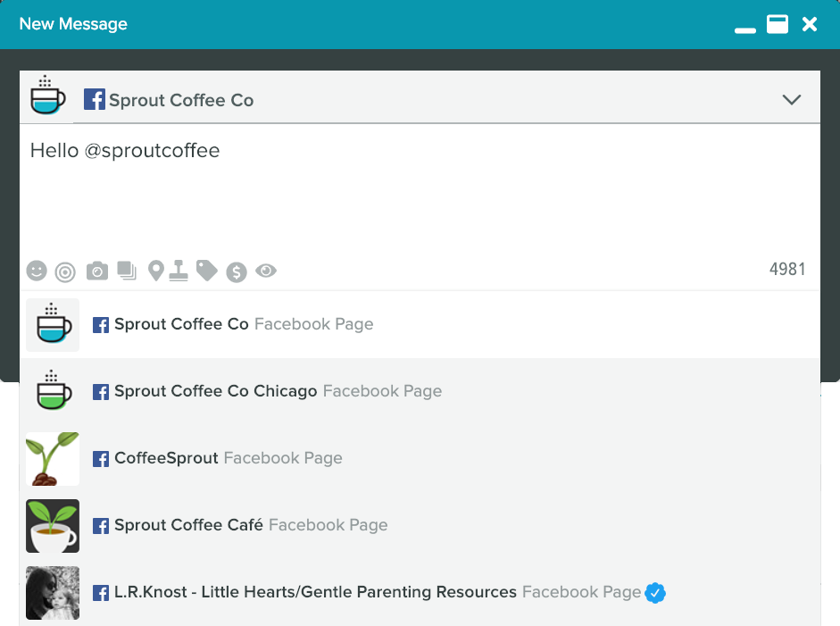Select Sprout Coffee Co Facebook Page suggestion
Viewport: 840px width, 626px height.
(x=420, y=325)
